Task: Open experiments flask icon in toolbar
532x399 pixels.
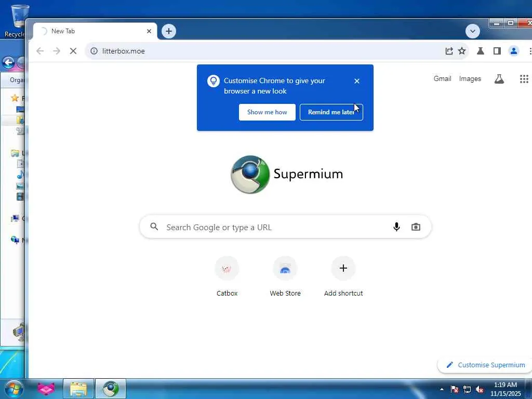Action: [x=481, y=51]
